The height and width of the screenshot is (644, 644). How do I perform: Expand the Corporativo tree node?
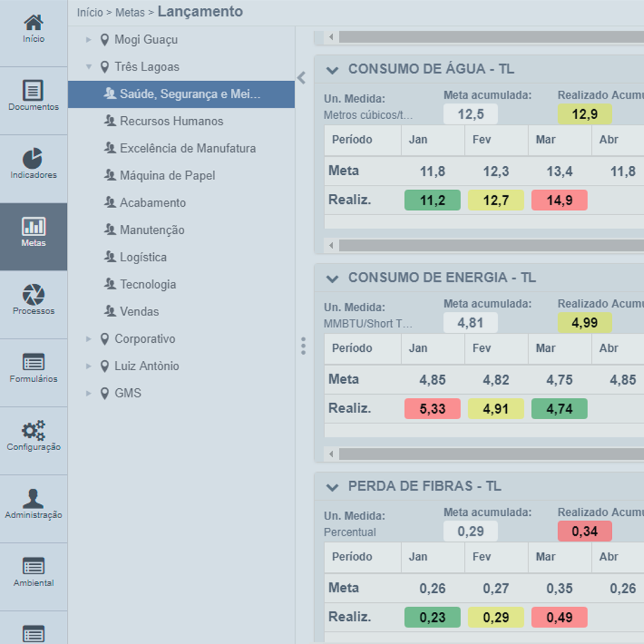88,339
